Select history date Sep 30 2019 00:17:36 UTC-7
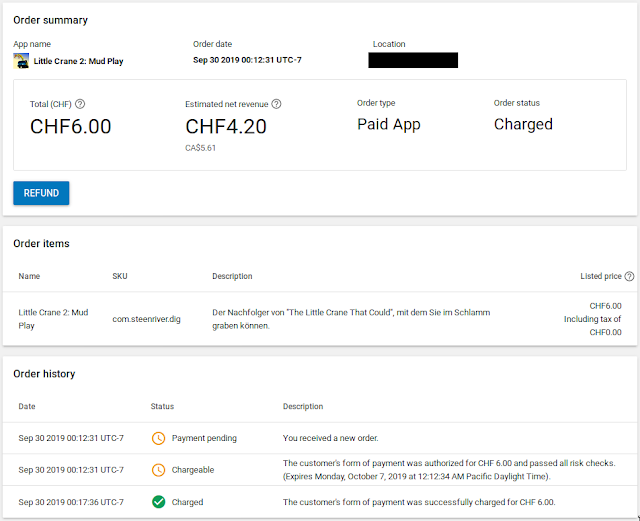This screenshot has height=521, width=640. (71, 502)
